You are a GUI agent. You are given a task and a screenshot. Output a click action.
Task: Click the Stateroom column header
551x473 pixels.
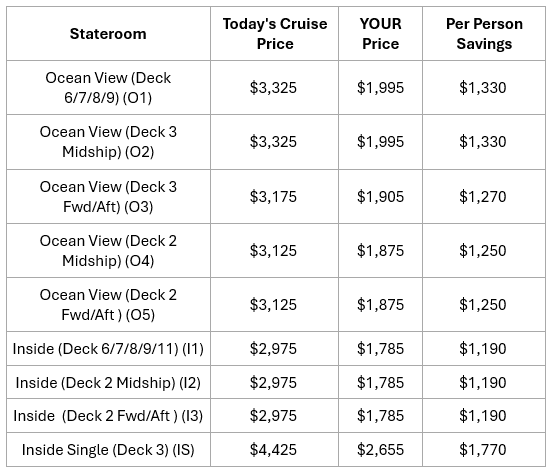point(108,34)
